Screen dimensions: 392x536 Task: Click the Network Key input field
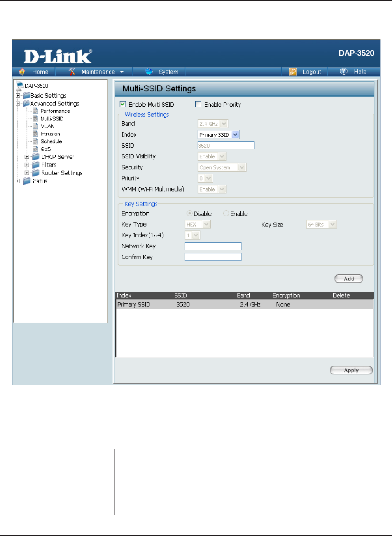(x=213, y=246)
